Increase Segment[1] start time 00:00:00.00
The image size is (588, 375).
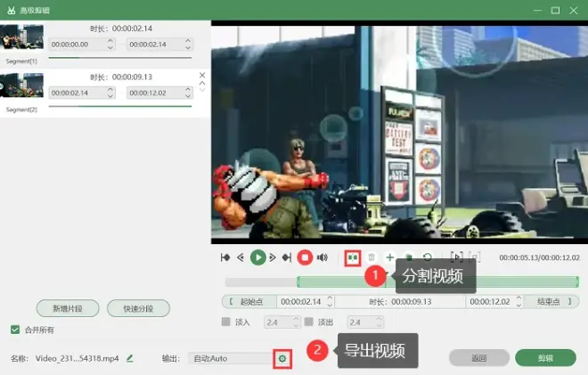pos(110,41)
